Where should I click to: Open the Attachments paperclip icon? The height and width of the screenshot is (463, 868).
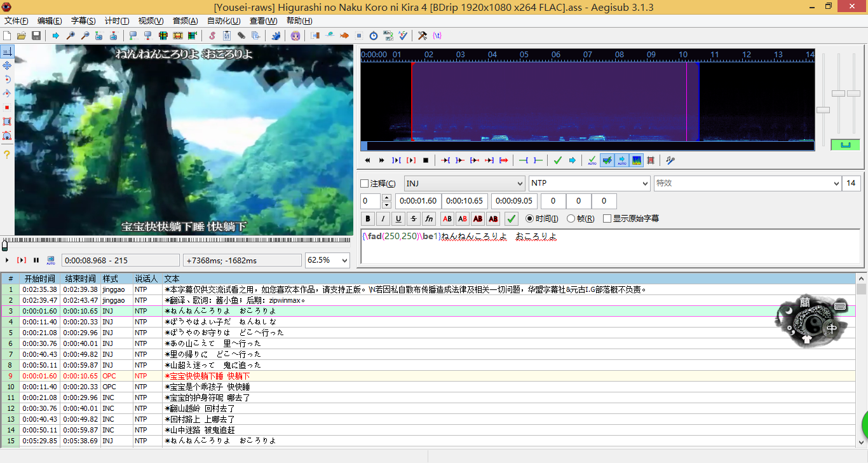(241, 36)
